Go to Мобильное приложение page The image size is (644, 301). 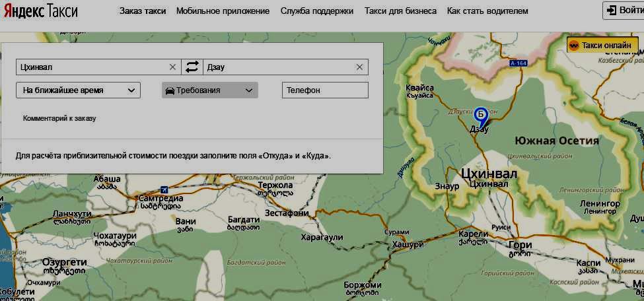coord(223,11)
